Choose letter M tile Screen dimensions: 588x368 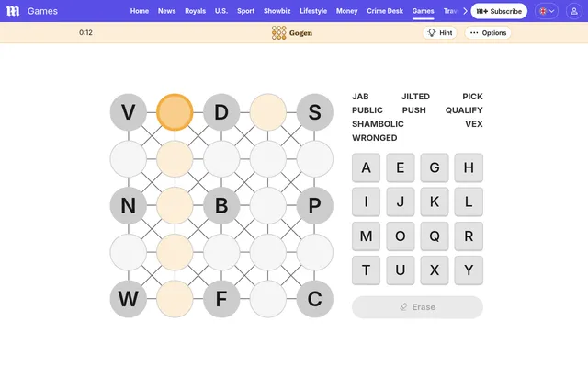point(366,236)
